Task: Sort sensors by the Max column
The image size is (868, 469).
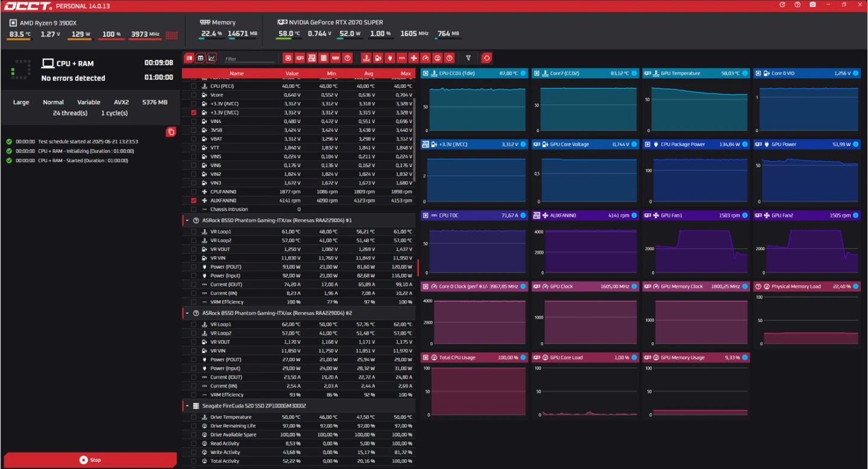Action: coord(406,74)
